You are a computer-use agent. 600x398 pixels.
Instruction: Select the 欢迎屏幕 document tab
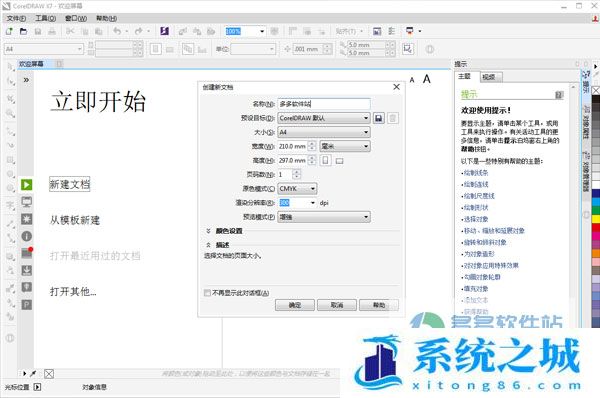point(32,64)
